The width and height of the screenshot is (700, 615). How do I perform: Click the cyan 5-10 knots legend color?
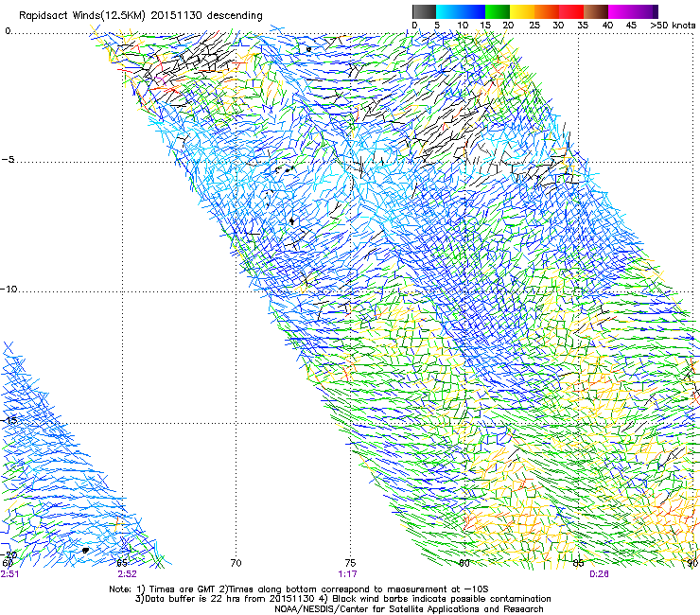click(448, 11)
